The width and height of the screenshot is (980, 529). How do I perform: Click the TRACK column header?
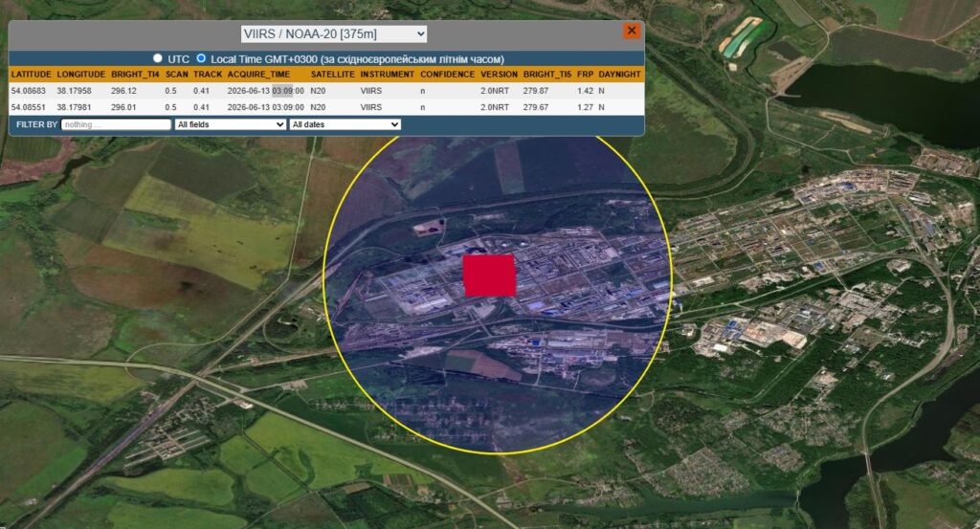tap(208, 74)
